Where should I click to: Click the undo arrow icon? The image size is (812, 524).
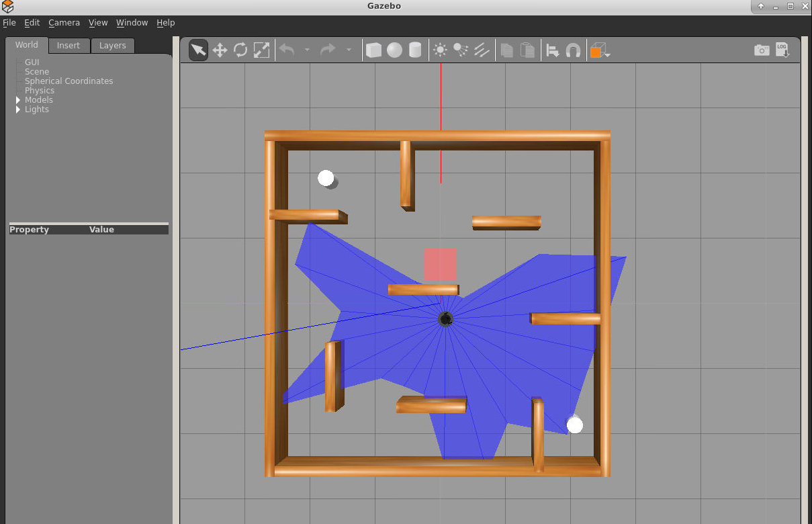click(x=287, y=50)
